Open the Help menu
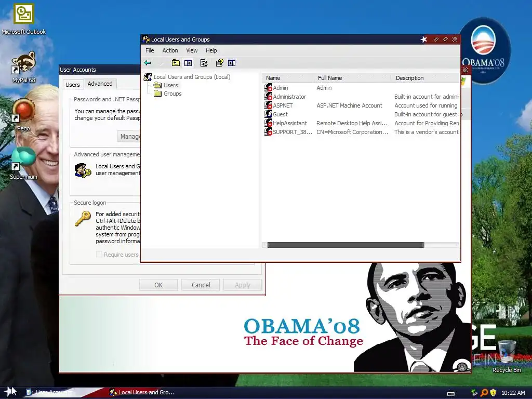 tap(211, 50)
